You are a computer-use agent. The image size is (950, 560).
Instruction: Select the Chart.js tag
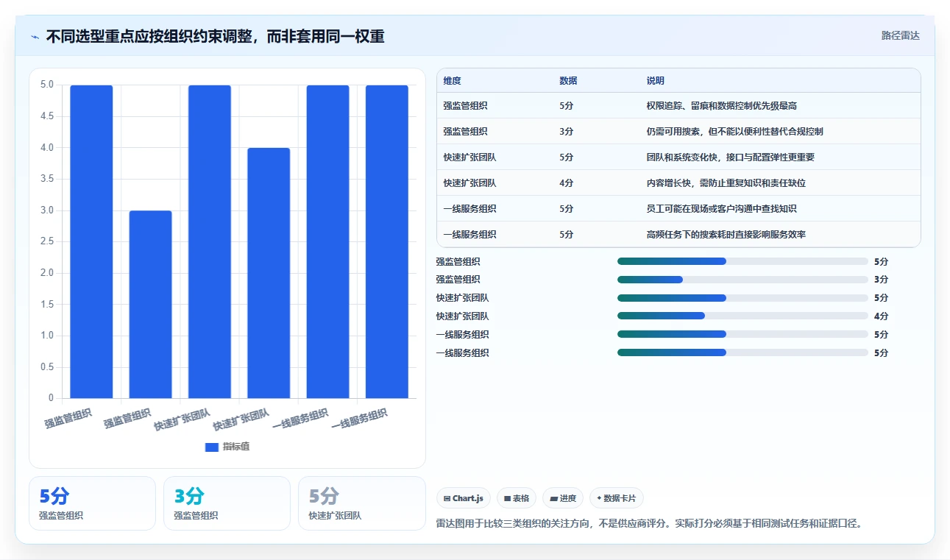tap(464, 498)
